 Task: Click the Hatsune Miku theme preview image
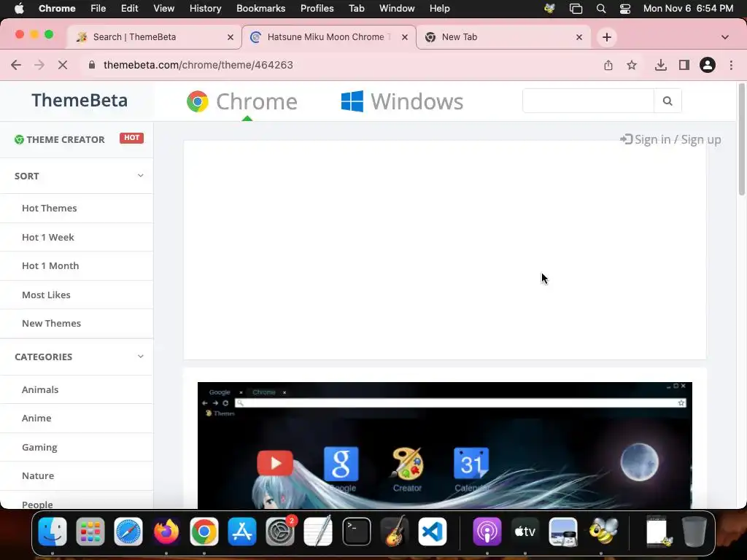(445, 446)
